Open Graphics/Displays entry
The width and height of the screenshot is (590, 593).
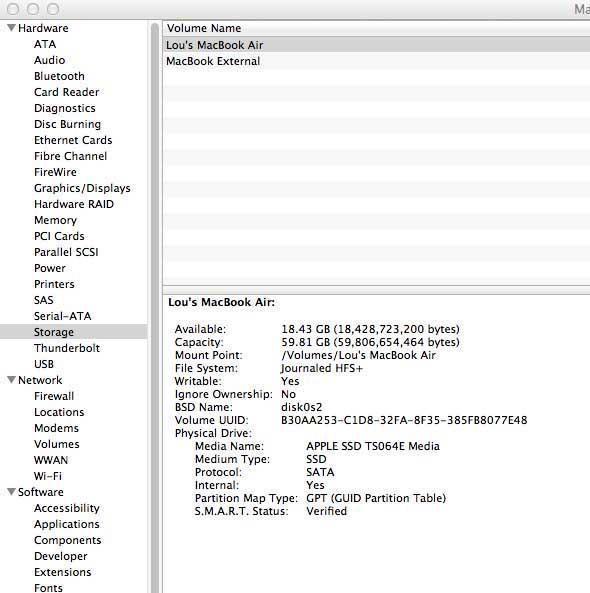(82, 188)
